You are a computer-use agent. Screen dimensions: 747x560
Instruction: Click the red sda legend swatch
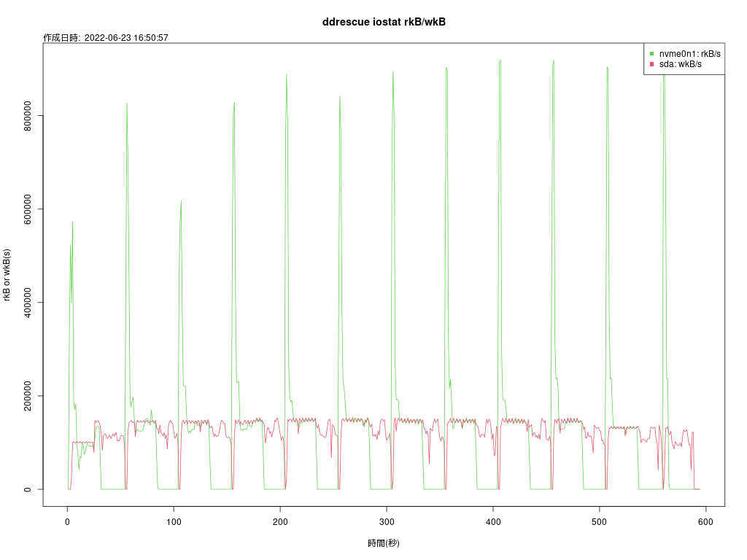[x=651, y=64]
